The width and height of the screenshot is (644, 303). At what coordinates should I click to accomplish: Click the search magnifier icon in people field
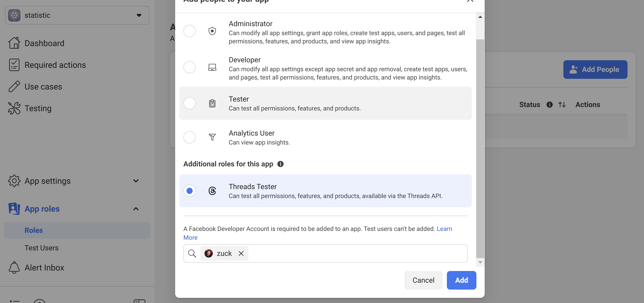pyautogui.click(x=192, y=253)
